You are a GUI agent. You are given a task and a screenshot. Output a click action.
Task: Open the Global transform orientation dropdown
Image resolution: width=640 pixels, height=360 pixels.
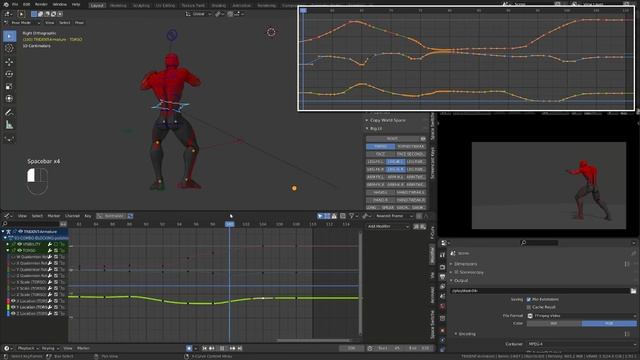(x=198, y=14)
